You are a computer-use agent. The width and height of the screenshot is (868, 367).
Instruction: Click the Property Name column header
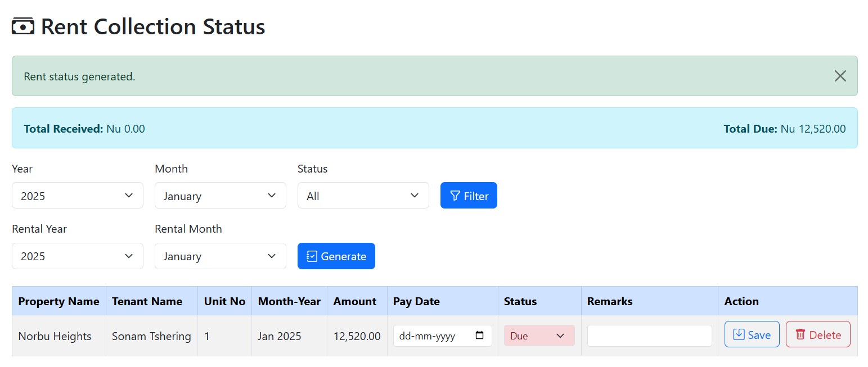point(59,301)
